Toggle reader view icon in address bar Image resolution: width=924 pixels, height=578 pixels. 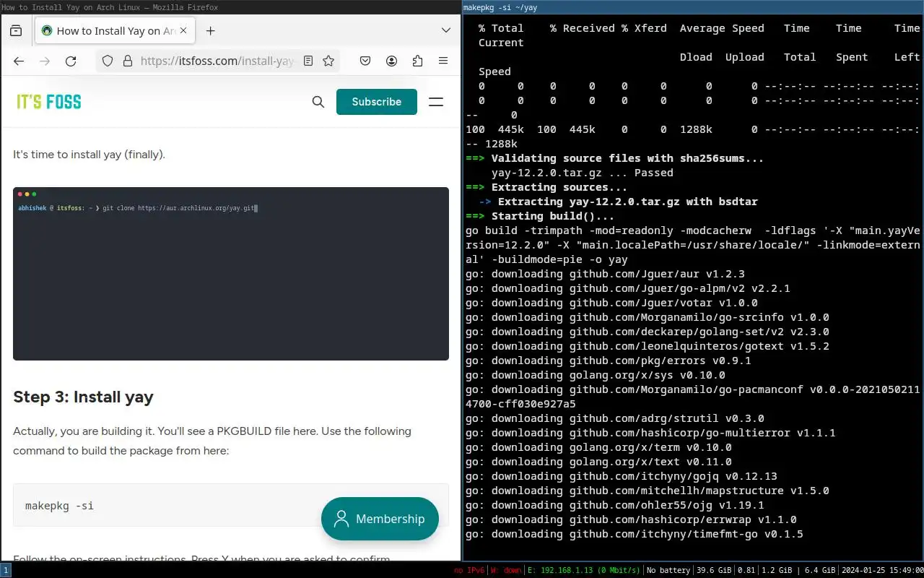pos(308,61)
